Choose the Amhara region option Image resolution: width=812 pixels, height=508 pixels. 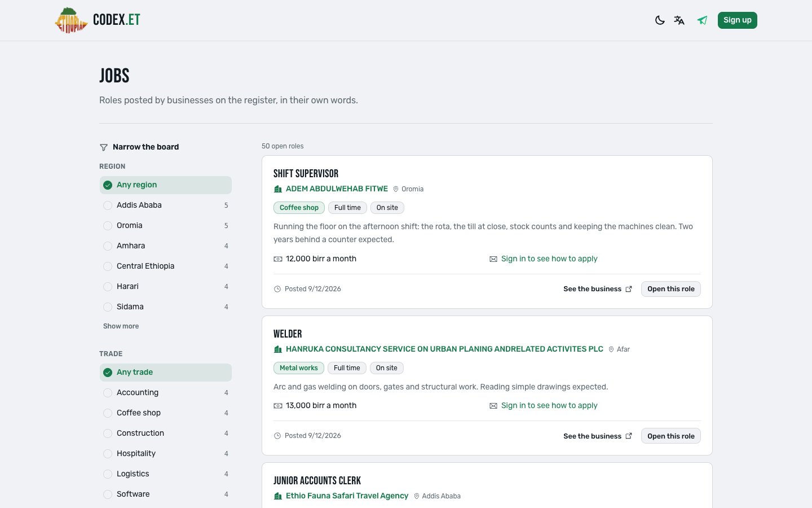pos(166,246)
